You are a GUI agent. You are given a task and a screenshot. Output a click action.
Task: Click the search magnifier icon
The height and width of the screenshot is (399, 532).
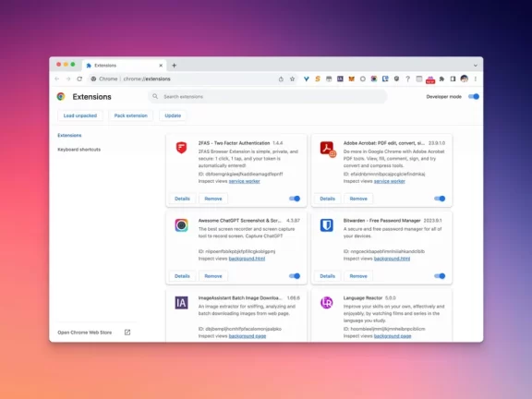click(155, 97)
